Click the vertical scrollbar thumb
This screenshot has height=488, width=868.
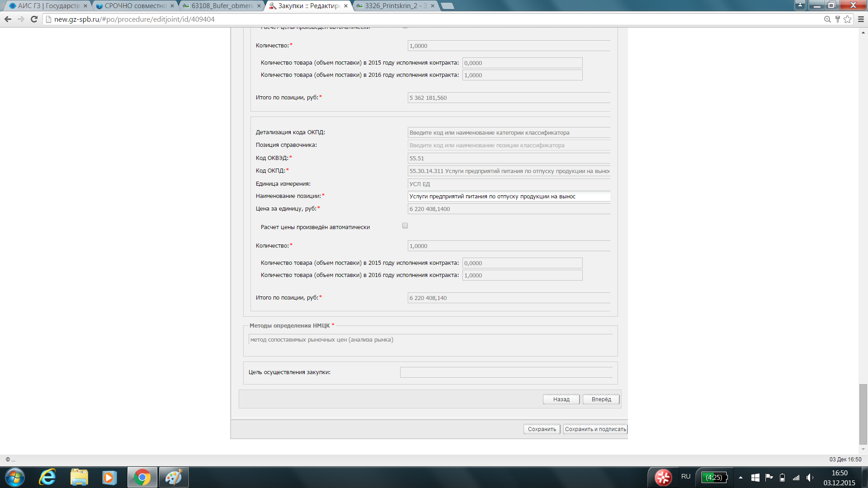point(863,414)
